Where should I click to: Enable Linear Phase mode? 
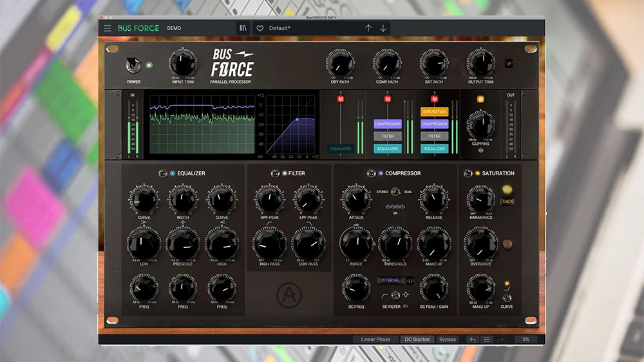[376, 339]
